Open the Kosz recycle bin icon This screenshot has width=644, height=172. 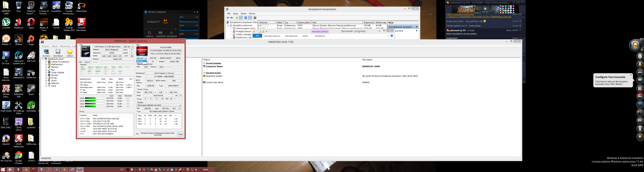point(18,7)
